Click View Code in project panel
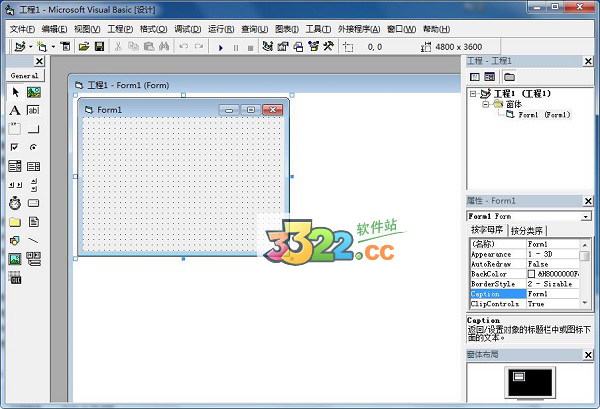This screenshot has width=600, height=409. pos(474,77)
